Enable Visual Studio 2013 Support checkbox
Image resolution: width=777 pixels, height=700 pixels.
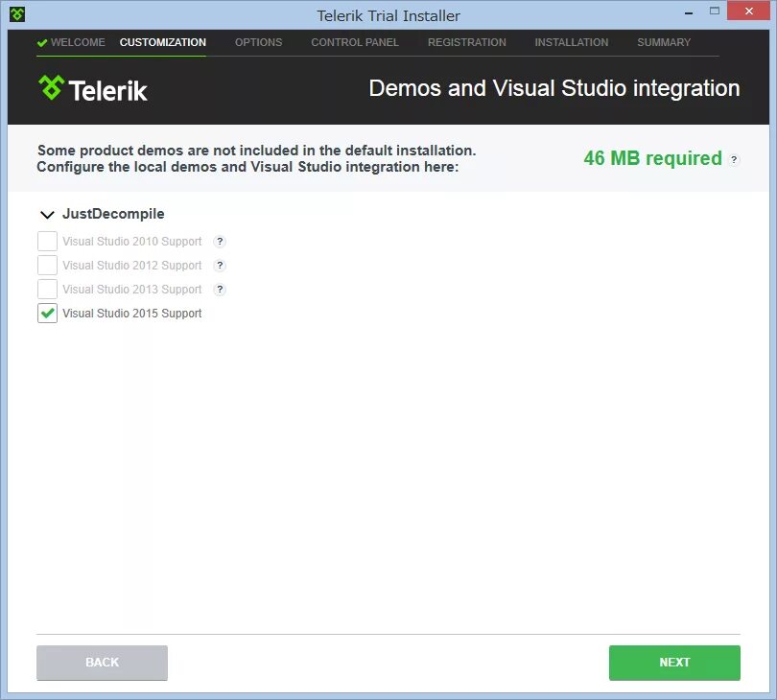coord(48,289)
